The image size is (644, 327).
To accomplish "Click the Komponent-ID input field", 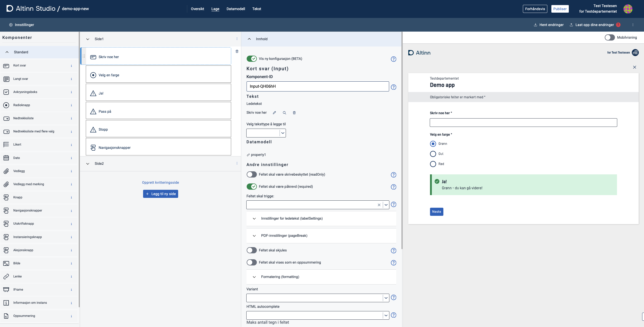I will click(318, 86).
